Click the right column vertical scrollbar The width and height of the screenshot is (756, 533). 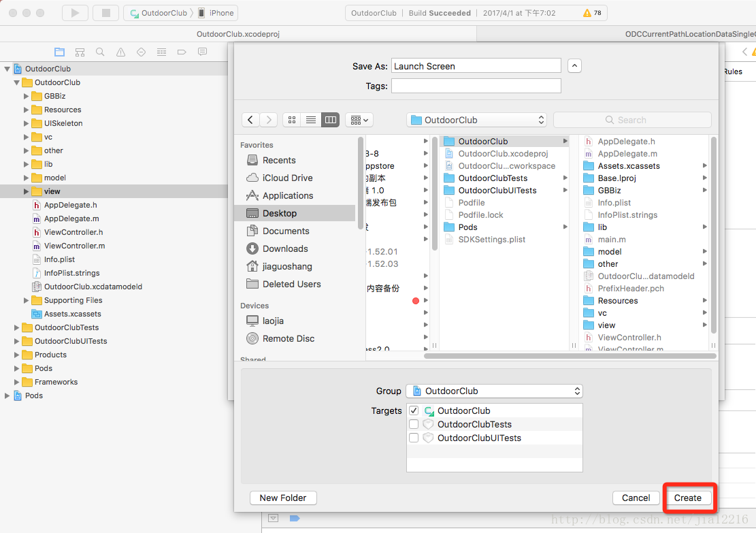click(x=713, y=236)
